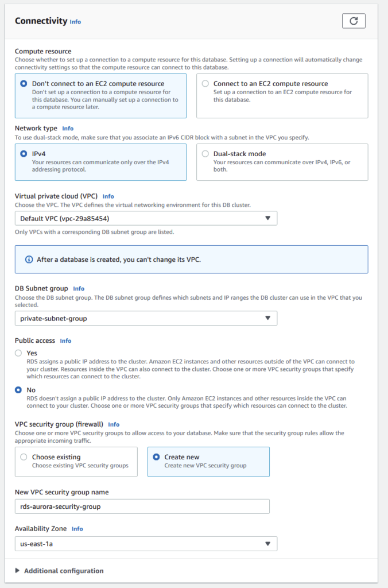Screen dimensions: 388x588
Task: Open Info link beside Availability Zone
Action: [77, 529]
